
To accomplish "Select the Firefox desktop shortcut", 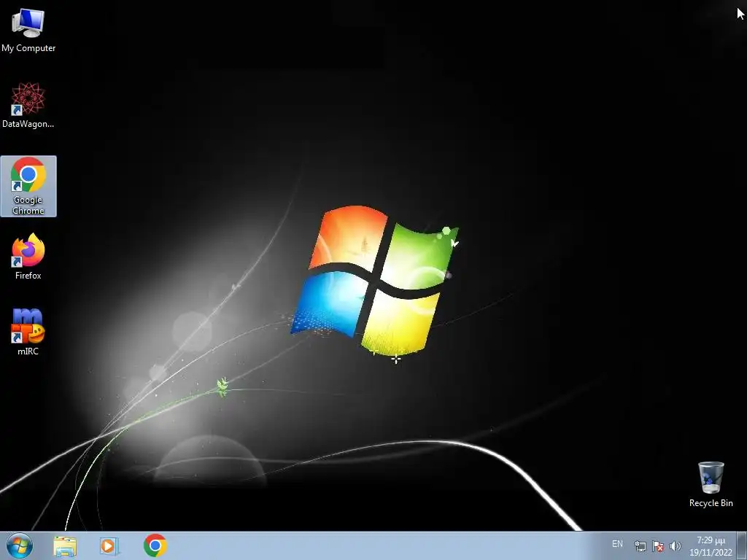I will 28,256.
